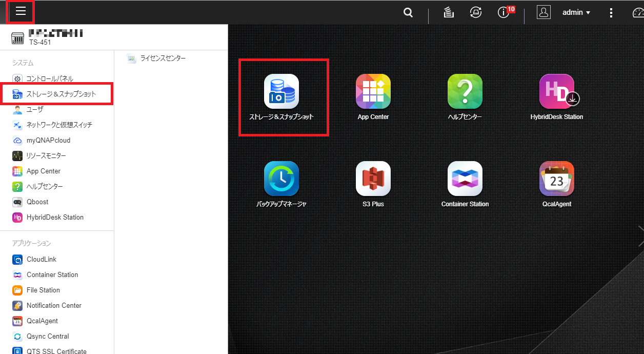This screenshot has height=354, width=644.
Task: Open QcalAgent in the side menu
Action: (x=35, y=321)
